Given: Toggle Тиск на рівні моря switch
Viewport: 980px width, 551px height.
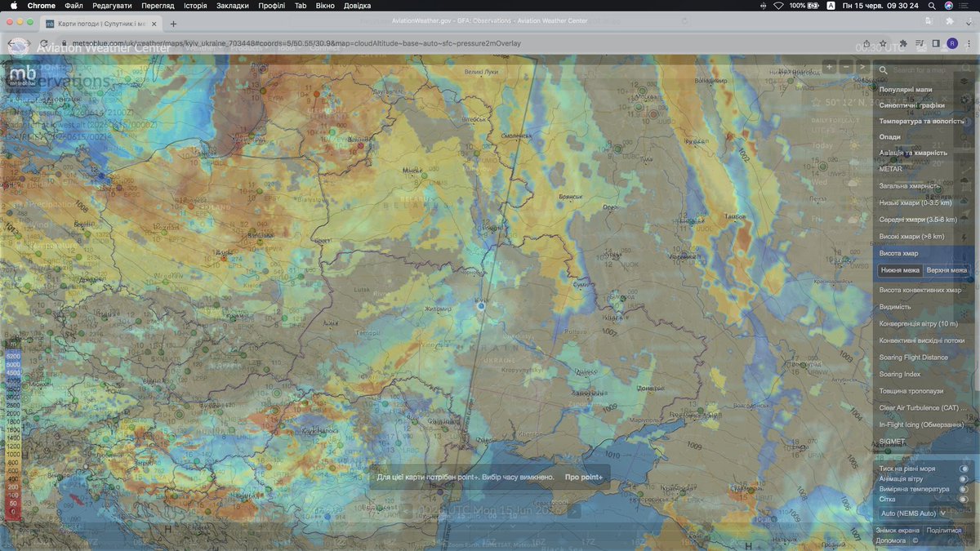Looking at the screenshot, I should pos(964,469).
